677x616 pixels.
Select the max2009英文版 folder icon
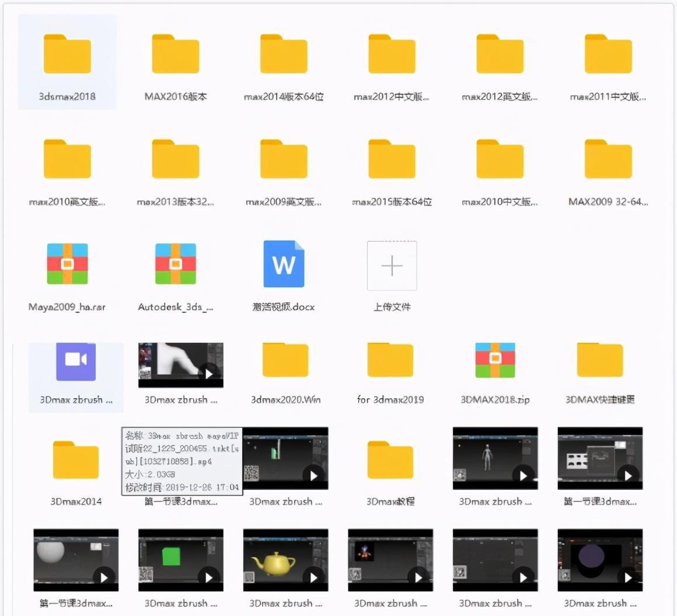(284, 159)
